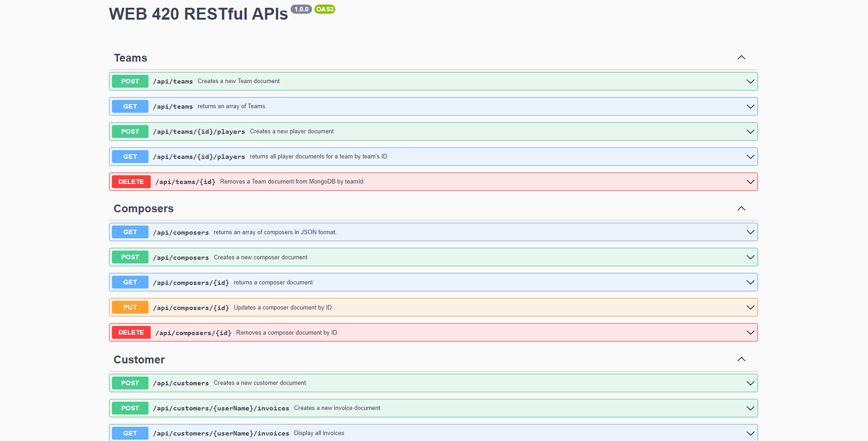868x441 pixels.
Task: Click POST badge for /api/composers
Action: click(x=130, y=257)
